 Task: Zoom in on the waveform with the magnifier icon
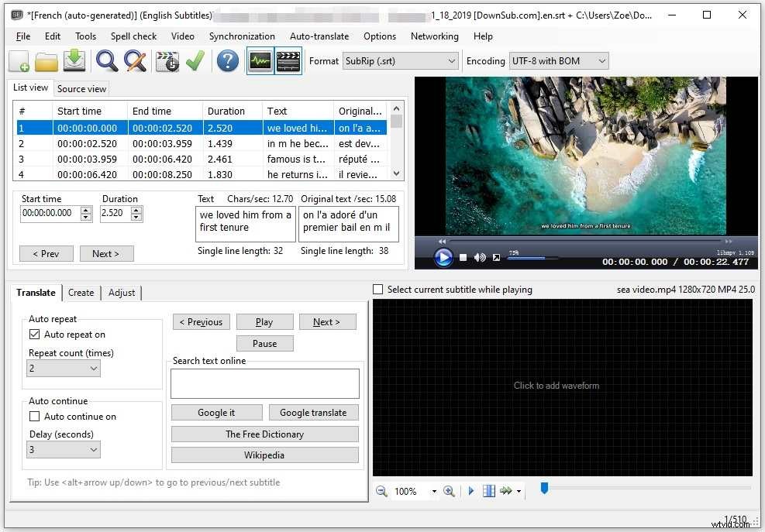point(449,491)
